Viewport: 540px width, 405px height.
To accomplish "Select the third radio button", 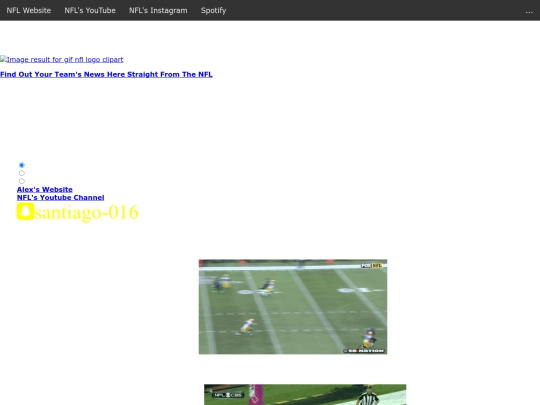I will [22, 181].
